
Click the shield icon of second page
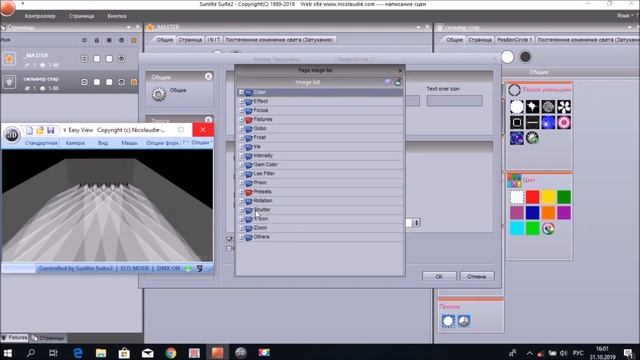(x=9, y=82)
